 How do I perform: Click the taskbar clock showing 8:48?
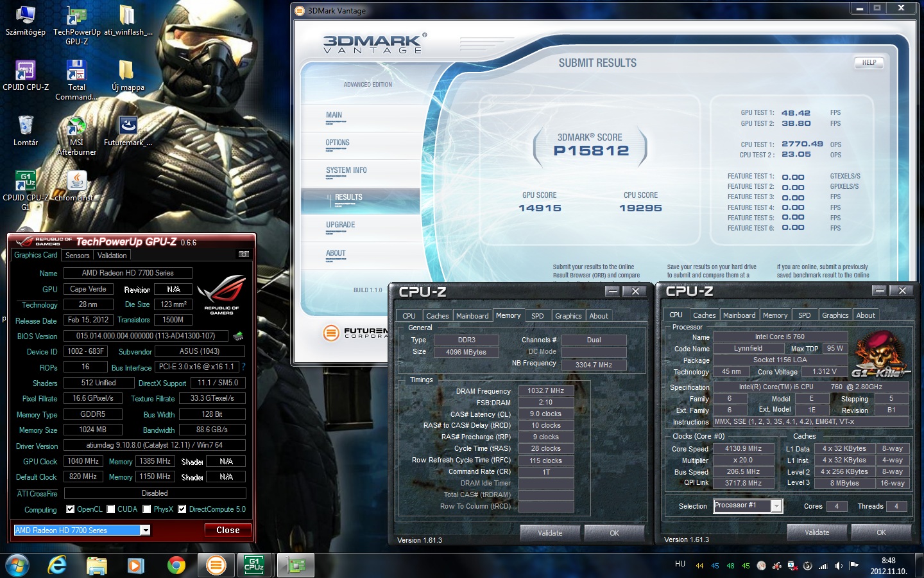888,566
